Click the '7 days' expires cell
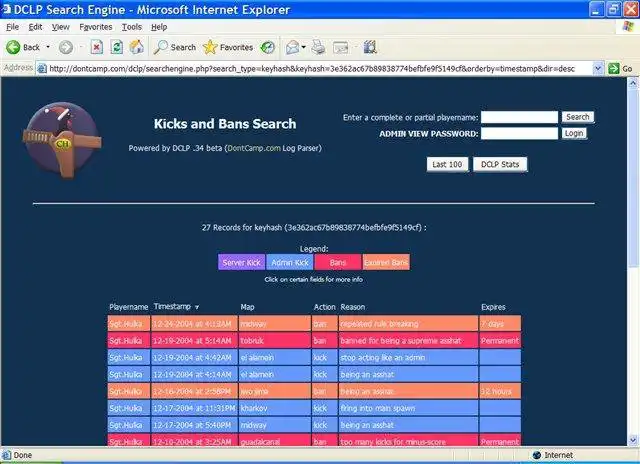 coord(500,324)
